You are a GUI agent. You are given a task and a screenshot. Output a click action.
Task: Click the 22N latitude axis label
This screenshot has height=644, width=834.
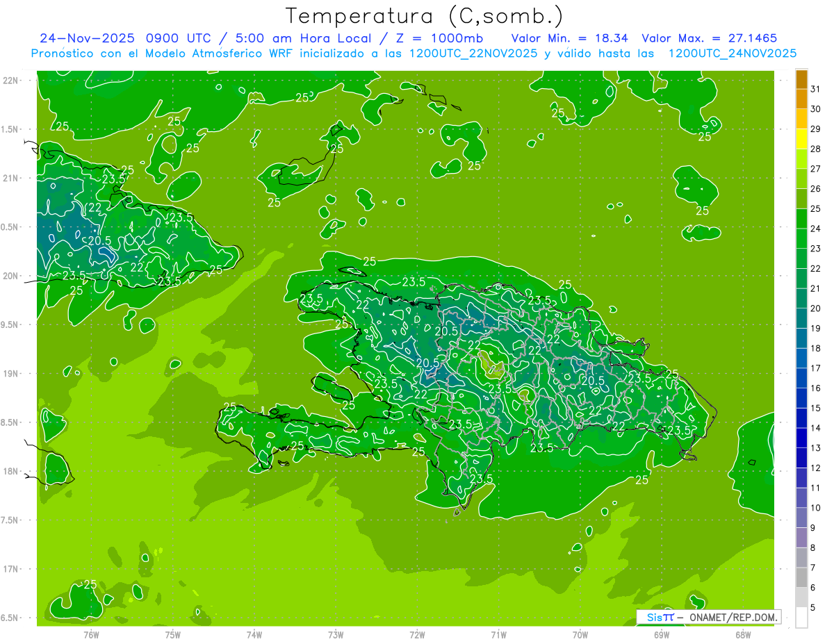[12, 81]
